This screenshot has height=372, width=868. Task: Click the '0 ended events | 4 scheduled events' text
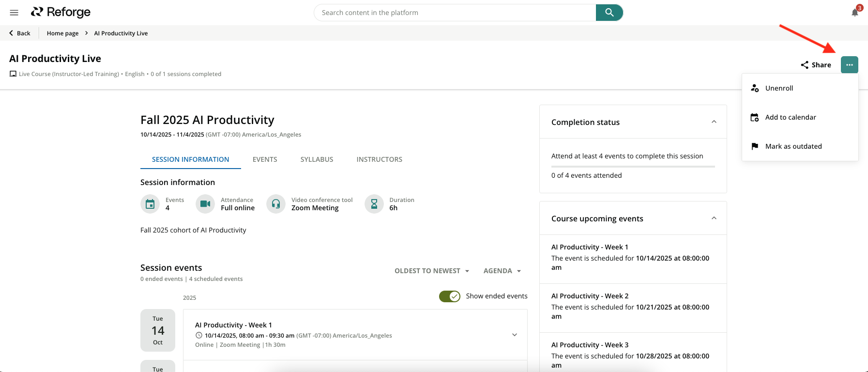coord(192,279)
